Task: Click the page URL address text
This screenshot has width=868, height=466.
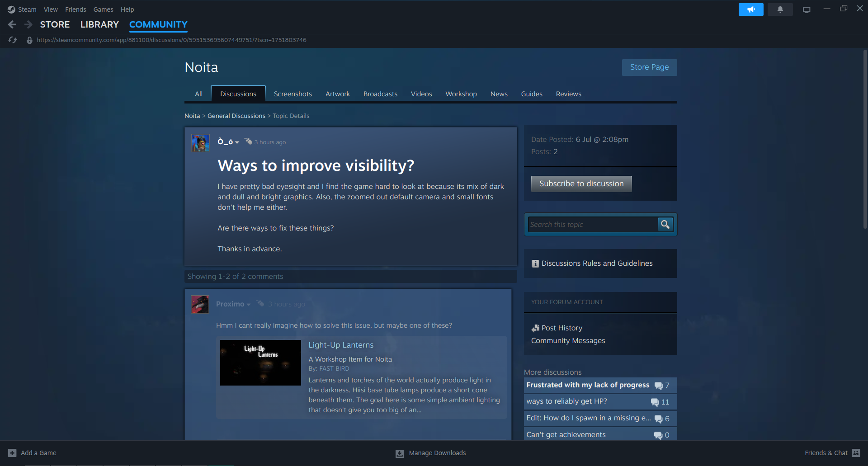Action: [171, 40]
